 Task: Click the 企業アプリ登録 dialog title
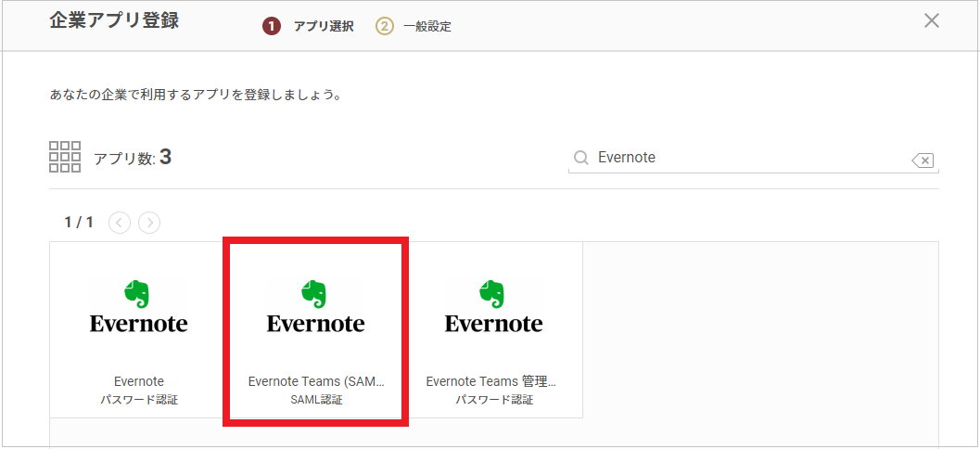[x=114, y=20]
